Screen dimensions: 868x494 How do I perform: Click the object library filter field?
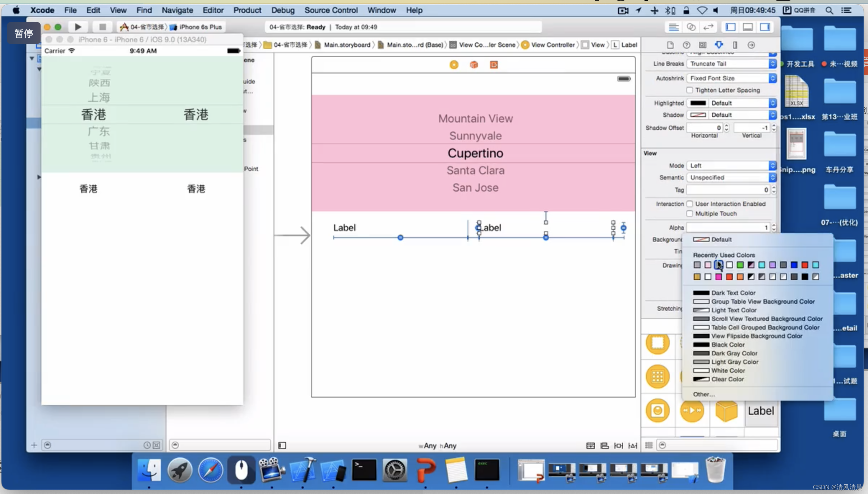click(717, 445)
